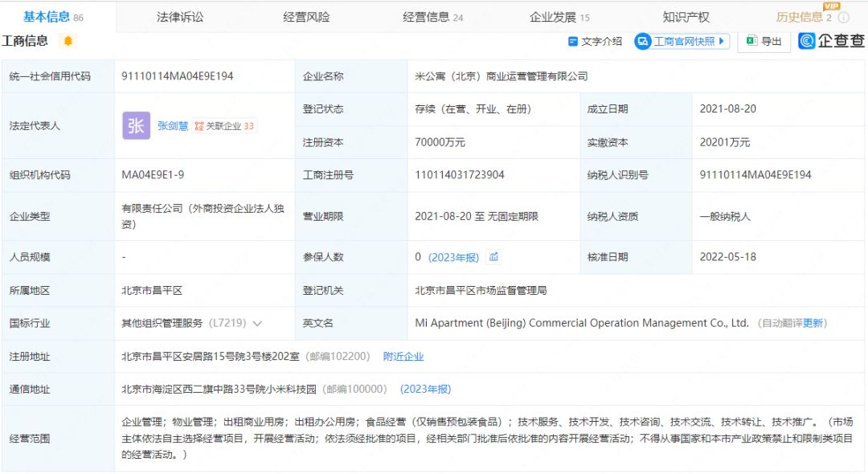Expand the 其他组织管理服务 industry chevron
868x474 pixels.
(x=257, y=324)
